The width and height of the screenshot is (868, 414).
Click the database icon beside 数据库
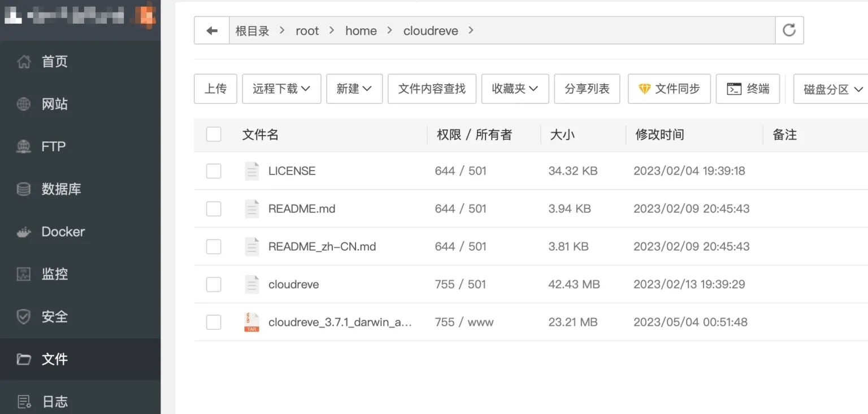24,189
